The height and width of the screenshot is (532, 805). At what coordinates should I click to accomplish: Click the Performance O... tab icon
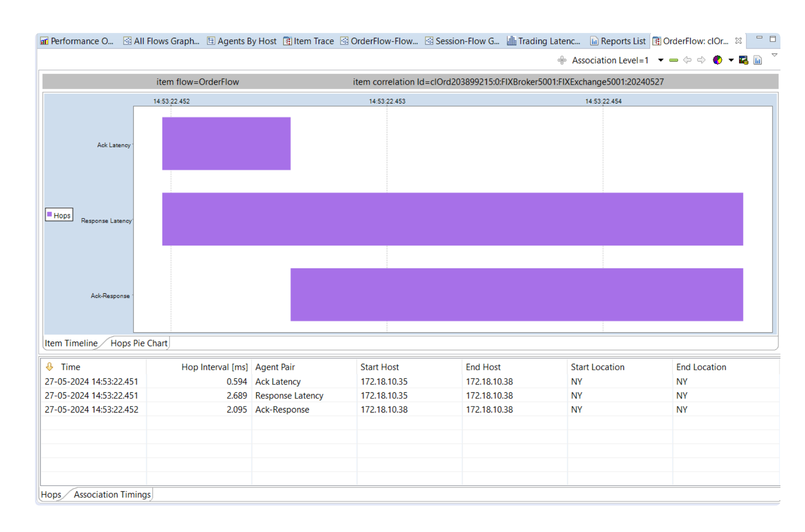coord(44,41)
